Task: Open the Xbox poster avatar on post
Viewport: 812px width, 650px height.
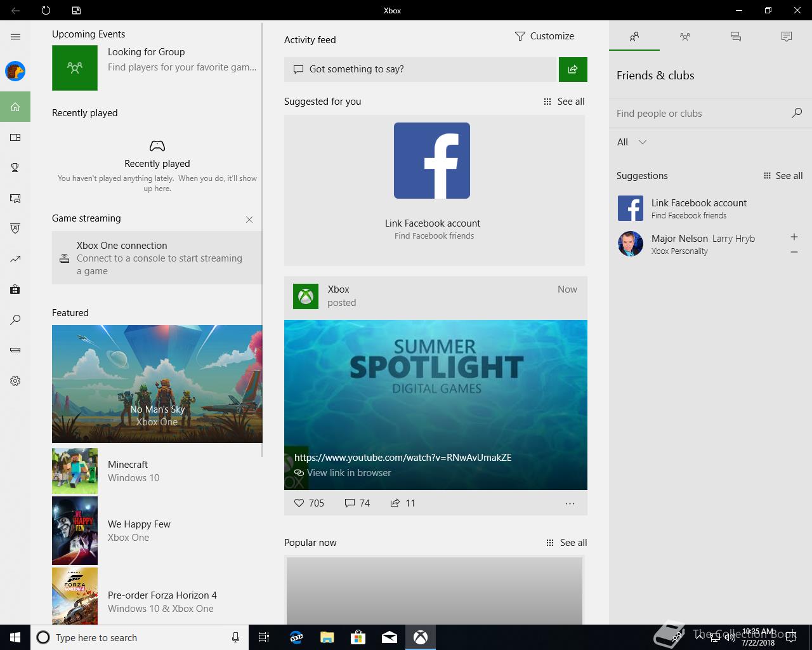Action: point(306,296)
